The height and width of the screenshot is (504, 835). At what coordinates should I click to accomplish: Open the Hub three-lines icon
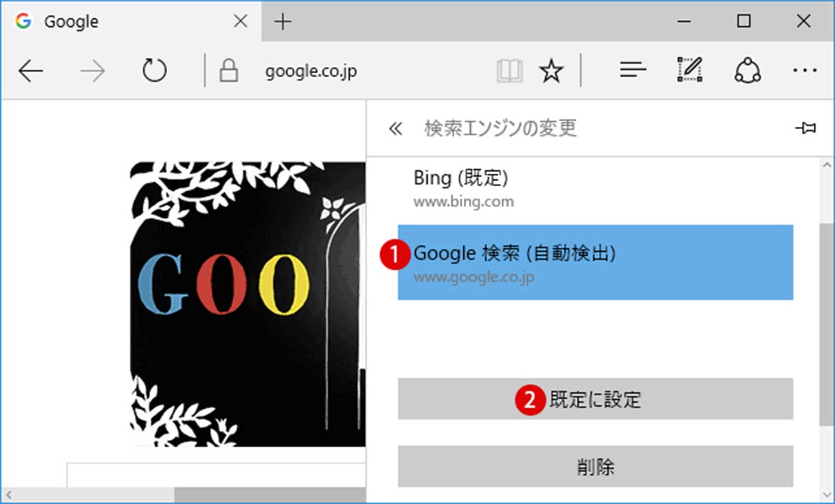click(633, 70)
